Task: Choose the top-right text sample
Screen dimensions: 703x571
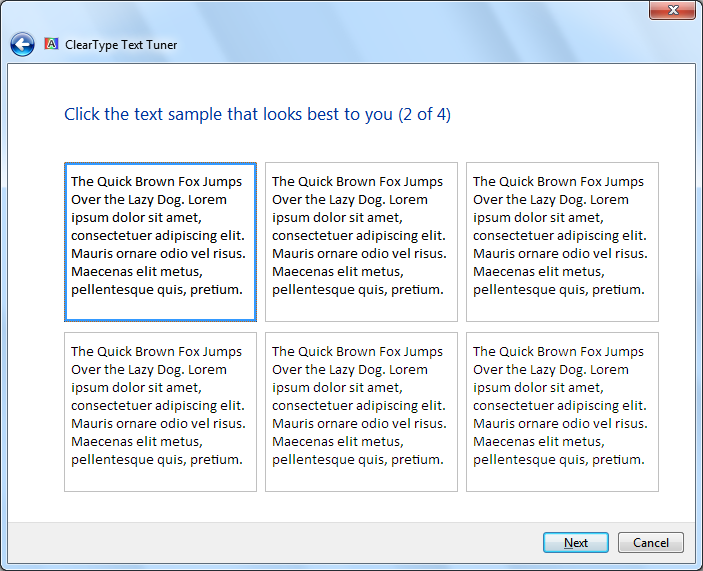Action: 562,242
